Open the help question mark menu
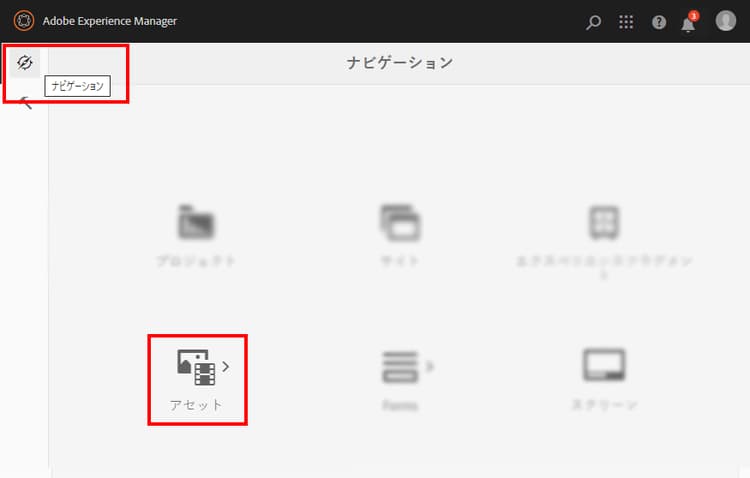Screen dimensions: 750x478 pyautogui.click(x=659, y=22)
